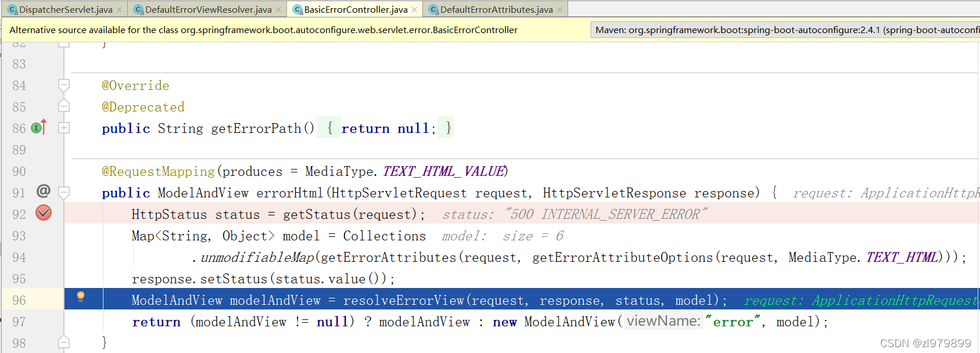Click class icon on BasicErrorController.java tab
This screenshot has width=980, height=353.
coord(298,9)
